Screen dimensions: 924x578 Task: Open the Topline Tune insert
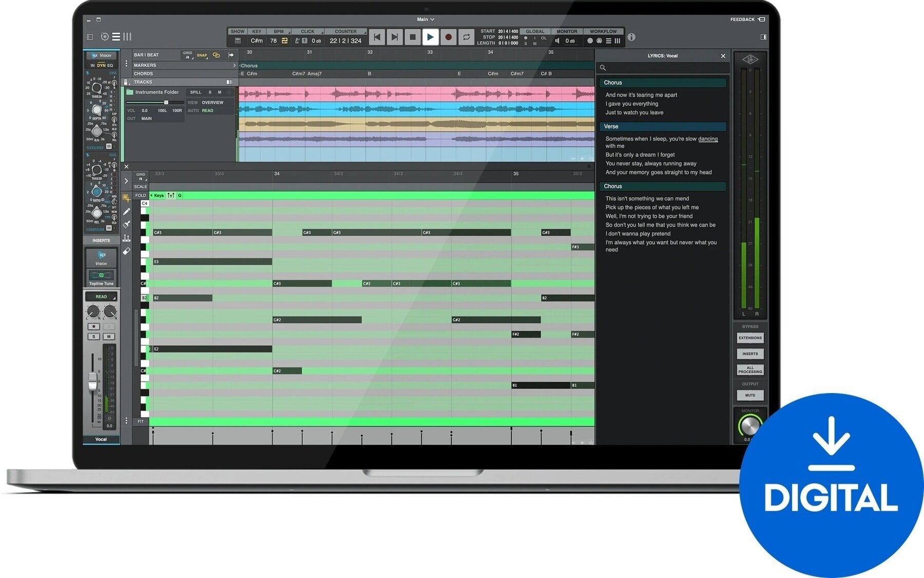coord(101,278)
